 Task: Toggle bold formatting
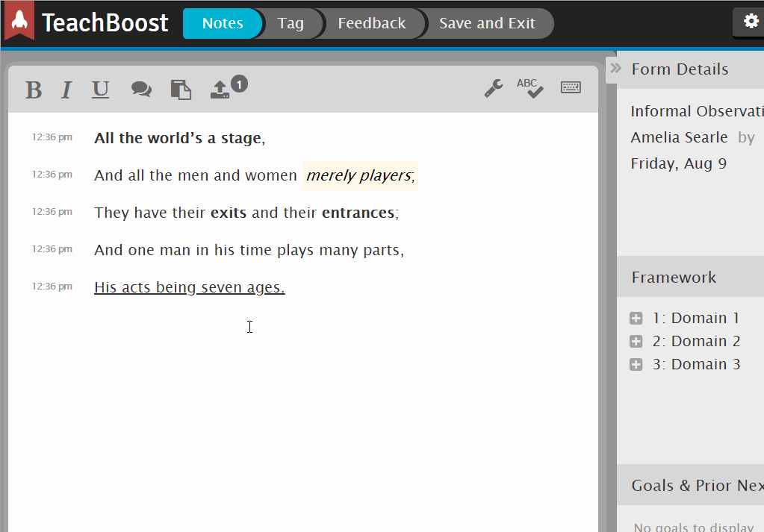(34, 90)
